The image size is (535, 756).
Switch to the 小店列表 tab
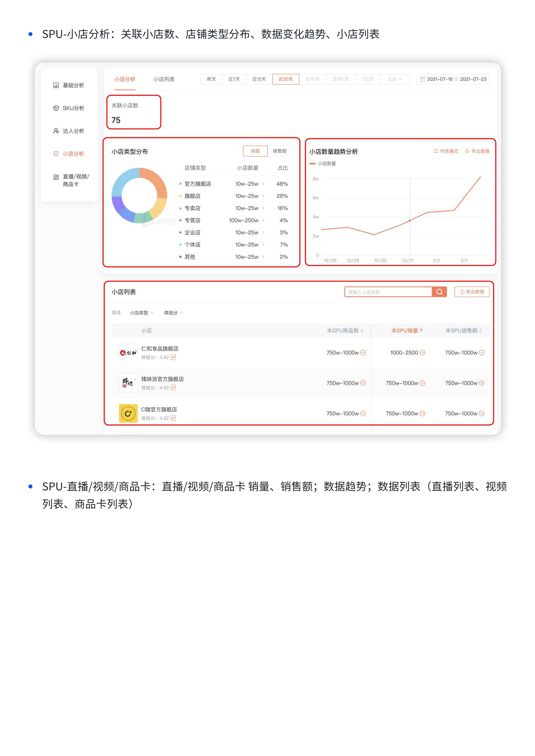click(164, 79)
